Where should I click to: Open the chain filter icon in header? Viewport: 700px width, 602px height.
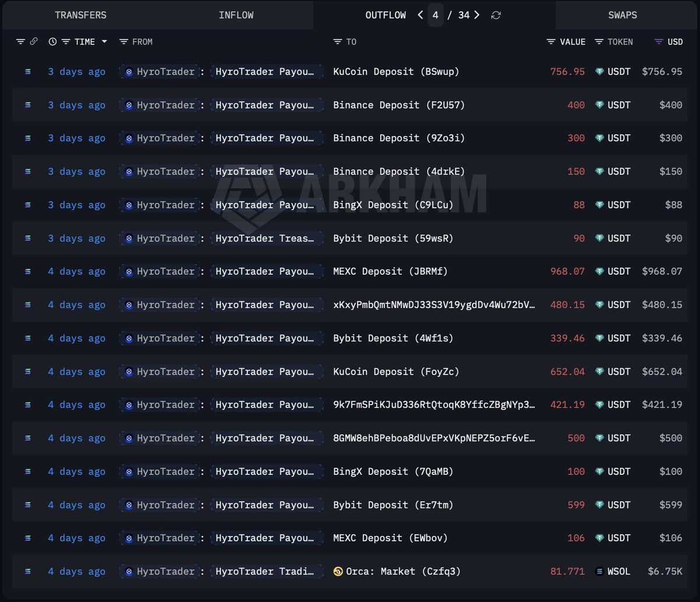pos(21,41)
